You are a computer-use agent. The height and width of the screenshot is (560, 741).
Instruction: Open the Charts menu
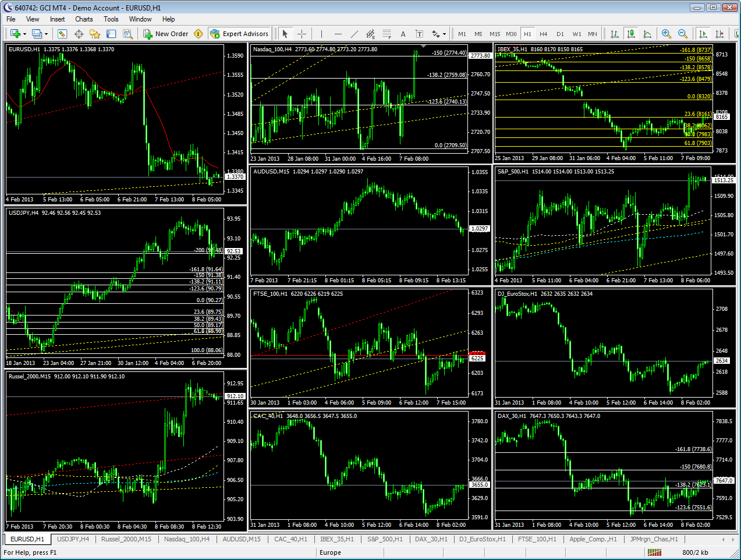point(84,19)
